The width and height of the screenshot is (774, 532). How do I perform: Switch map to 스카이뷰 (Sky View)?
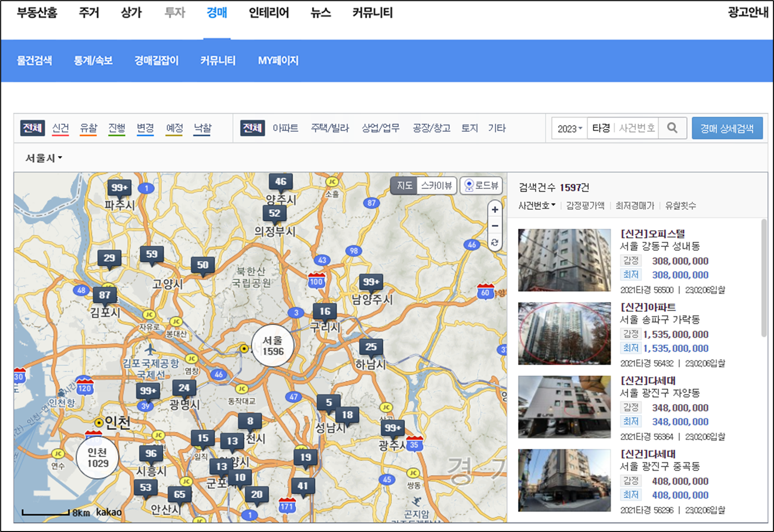tap(436, 186)
